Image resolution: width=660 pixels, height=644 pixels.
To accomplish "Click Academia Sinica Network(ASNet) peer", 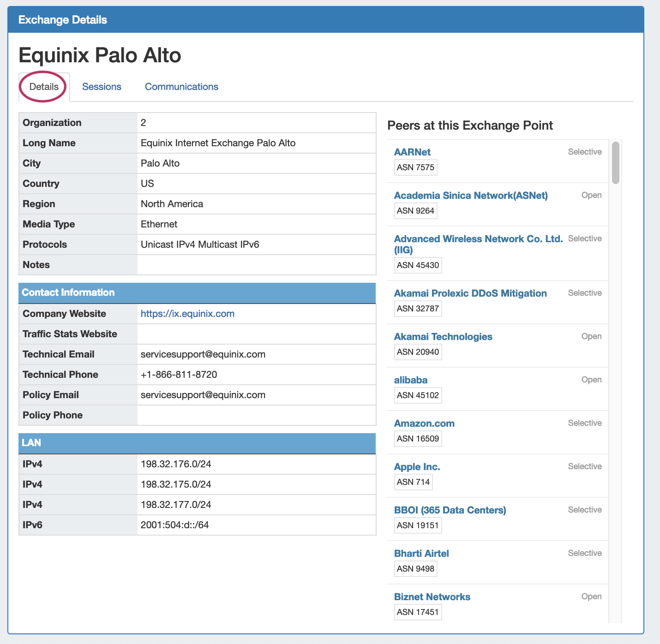I will click(471, 196).
